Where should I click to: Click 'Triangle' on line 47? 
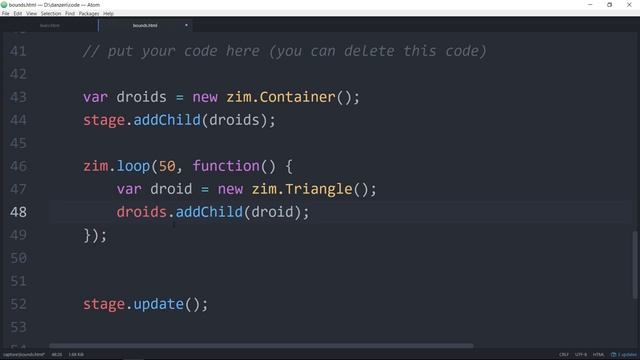318,189
